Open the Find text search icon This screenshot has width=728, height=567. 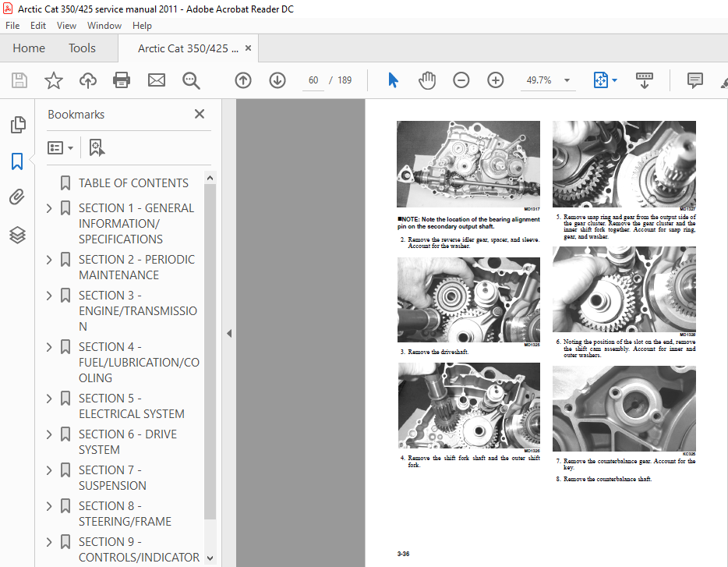coord(191,80)
